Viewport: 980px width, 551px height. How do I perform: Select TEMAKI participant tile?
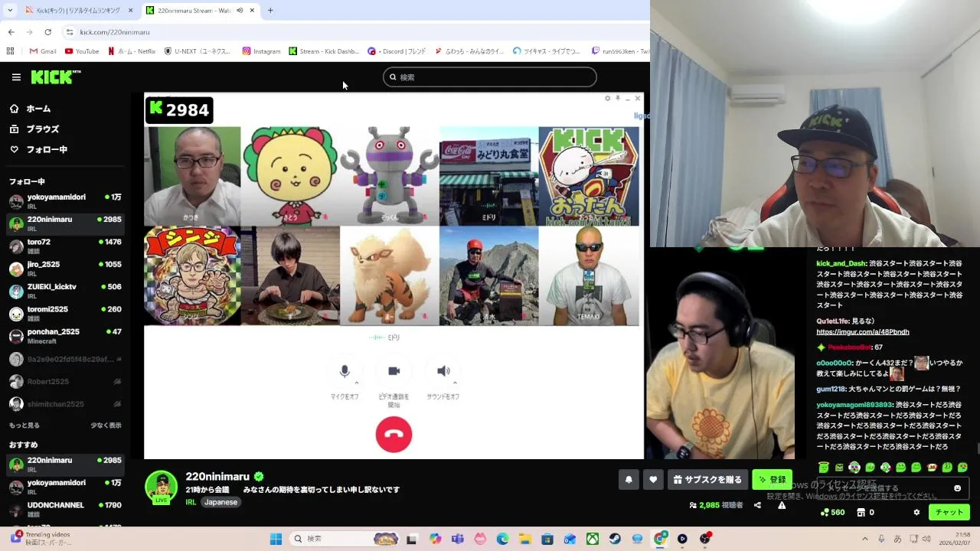[589, 275]
